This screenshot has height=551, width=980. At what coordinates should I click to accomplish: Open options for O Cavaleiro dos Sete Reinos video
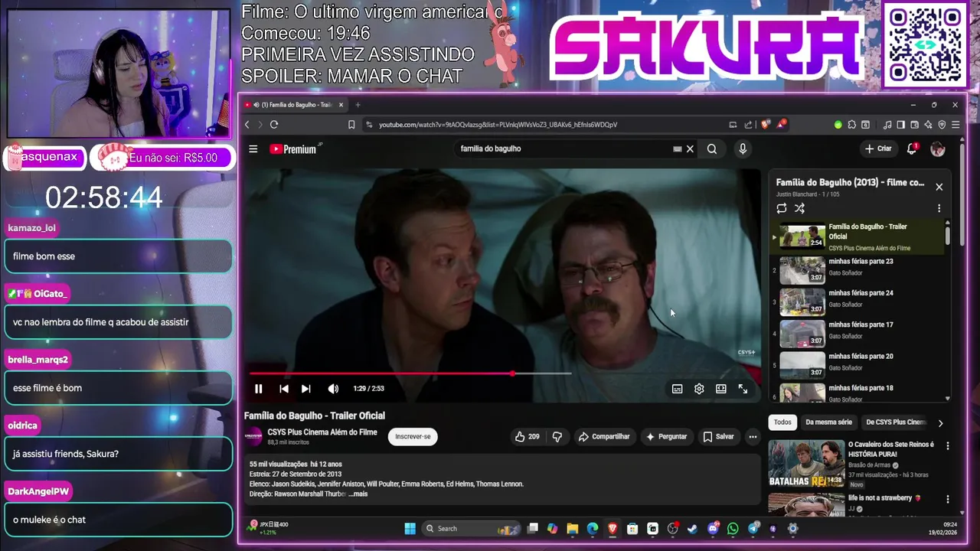point(947,445)
